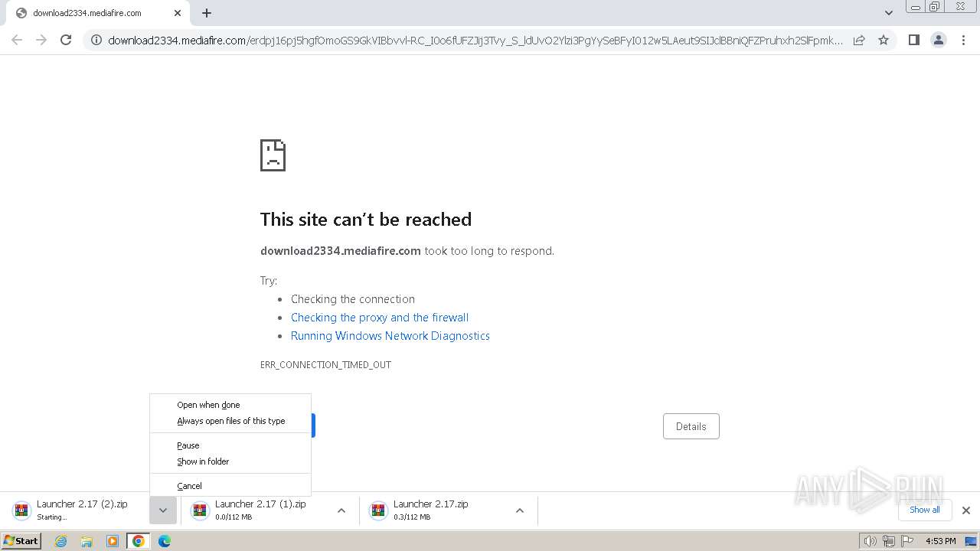The height and width of the screenshot is (551, 980).
Task: Bookmark this page with the star icon
Action: pyautogui.click(x=884, y=41)
